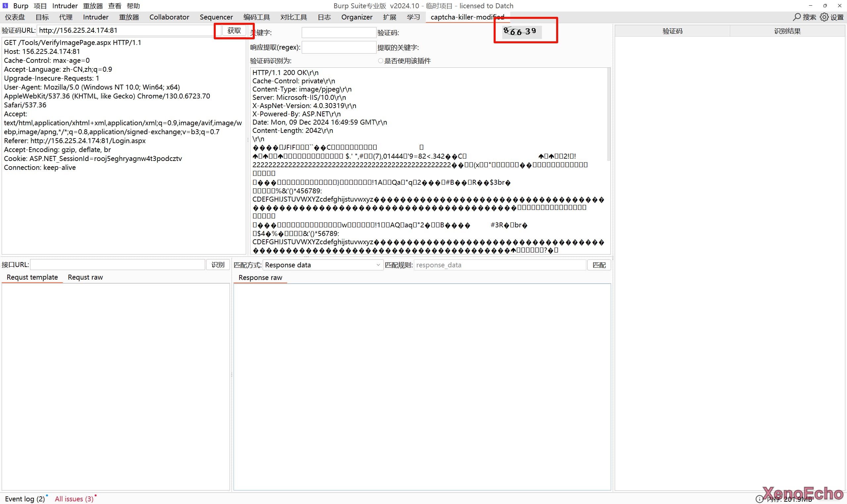Click the 识别 button

tap(217, 265)
